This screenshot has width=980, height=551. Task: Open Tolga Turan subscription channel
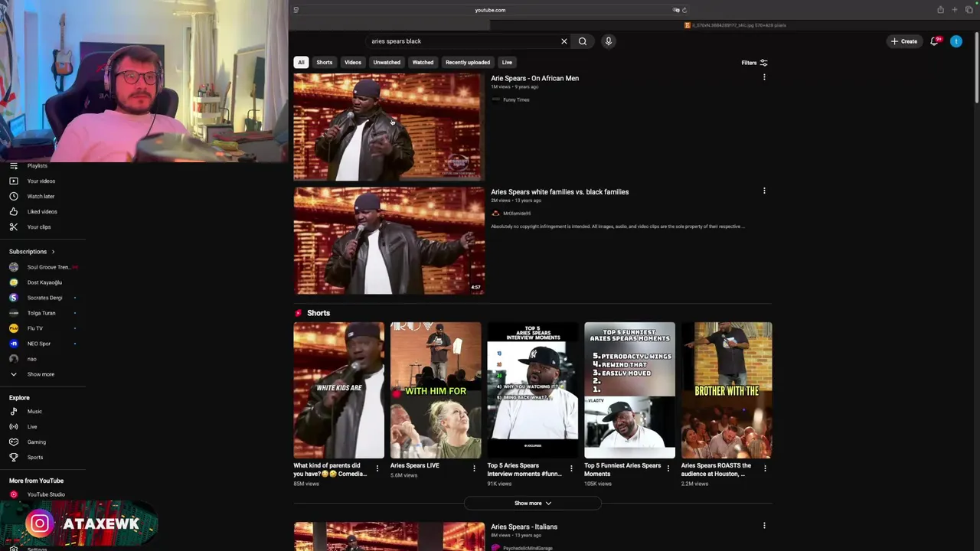[x=43, y=313]
